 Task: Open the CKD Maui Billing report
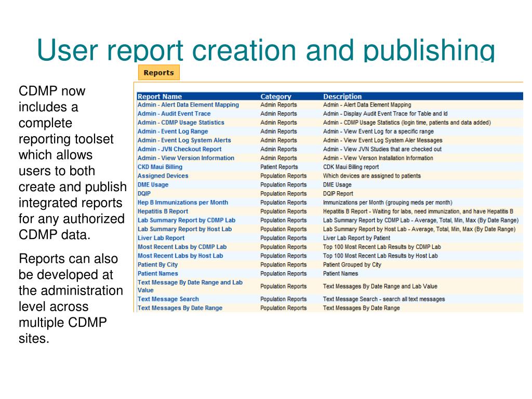click(160, 167)
